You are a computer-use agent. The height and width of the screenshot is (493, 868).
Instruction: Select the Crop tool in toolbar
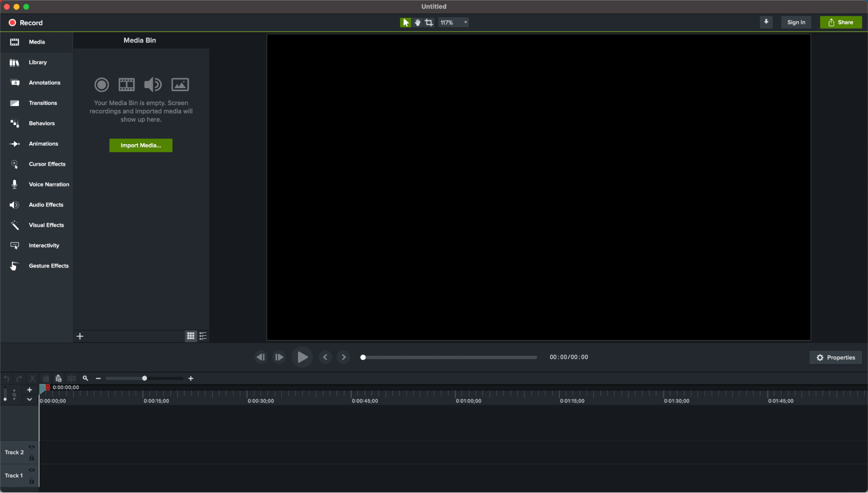coord(429,23)
